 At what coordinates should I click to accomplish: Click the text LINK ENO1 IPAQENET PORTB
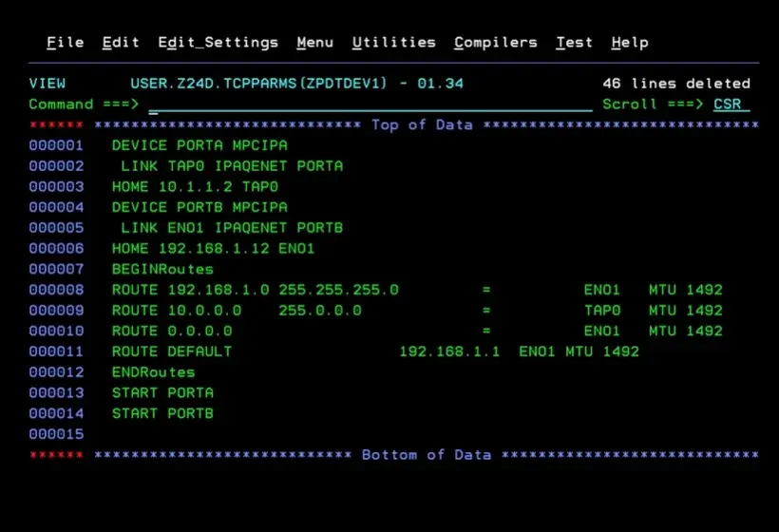[x=232, y=228]
